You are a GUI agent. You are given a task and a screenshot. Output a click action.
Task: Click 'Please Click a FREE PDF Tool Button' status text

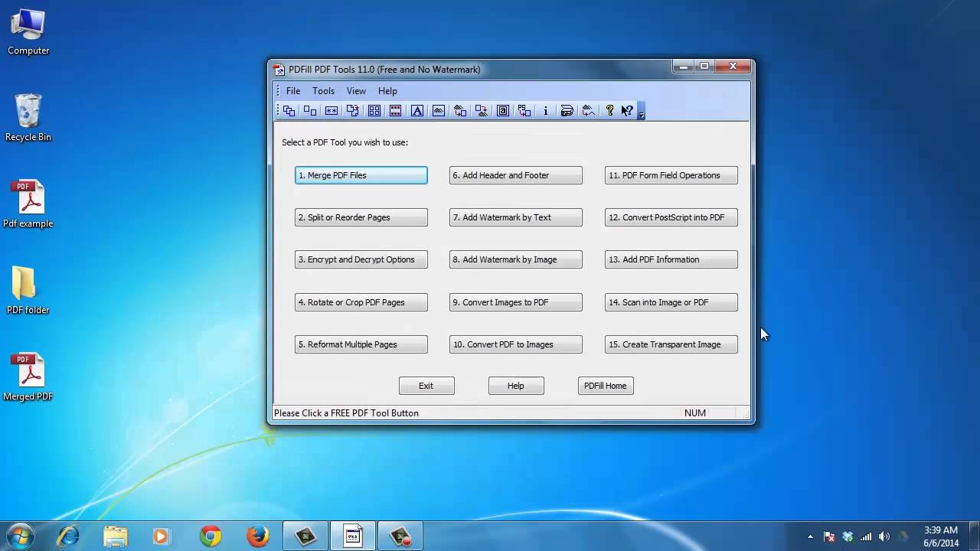tap(346, 412)
